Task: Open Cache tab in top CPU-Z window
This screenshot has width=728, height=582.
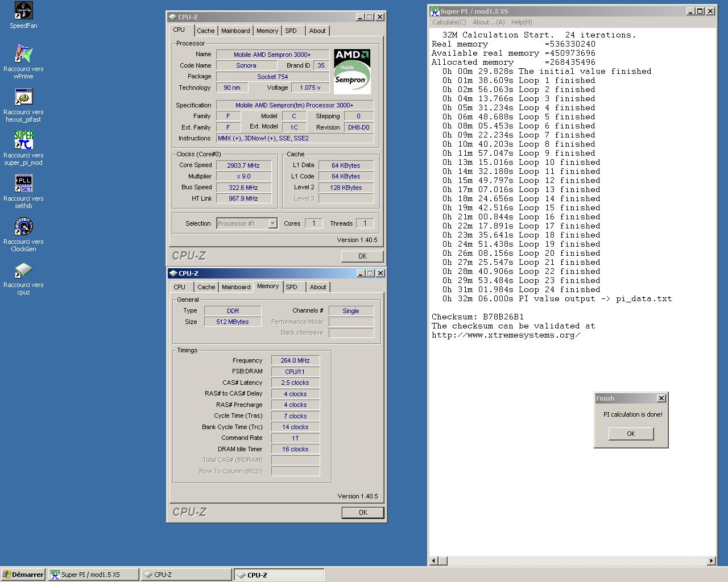Action: [x=206, y=31]
